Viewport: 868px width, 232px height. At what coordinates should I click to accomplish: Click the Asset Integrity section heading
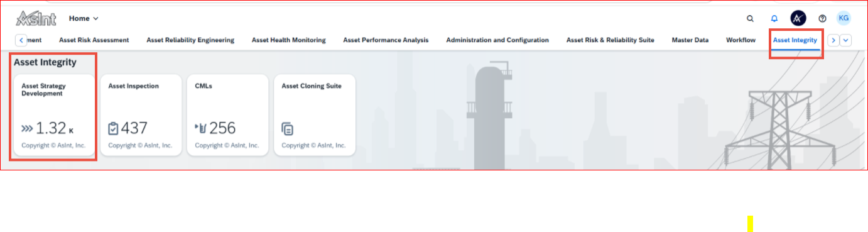click(x=45, y=62)
